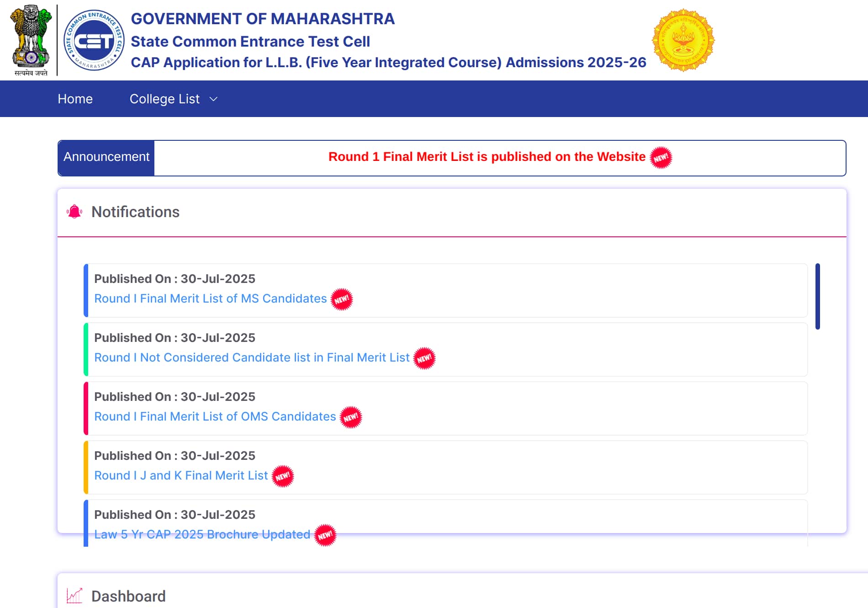The height and width of the screenshot is (608, 868).
Task: Click Published On date above Brochure Updated link
Action: coord(175,515)
